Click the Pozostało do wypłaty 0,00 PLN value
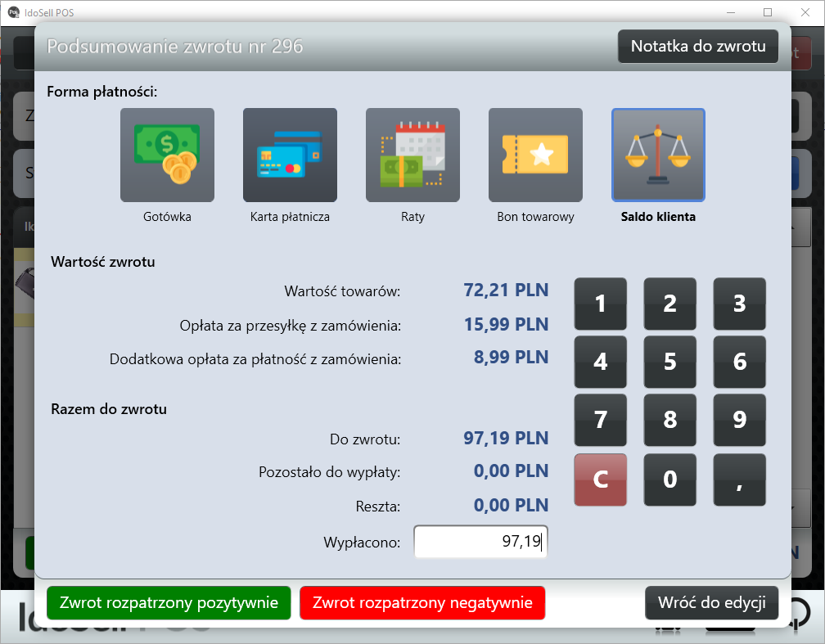Viewport: 825px width, 644px height. point(511,471)
